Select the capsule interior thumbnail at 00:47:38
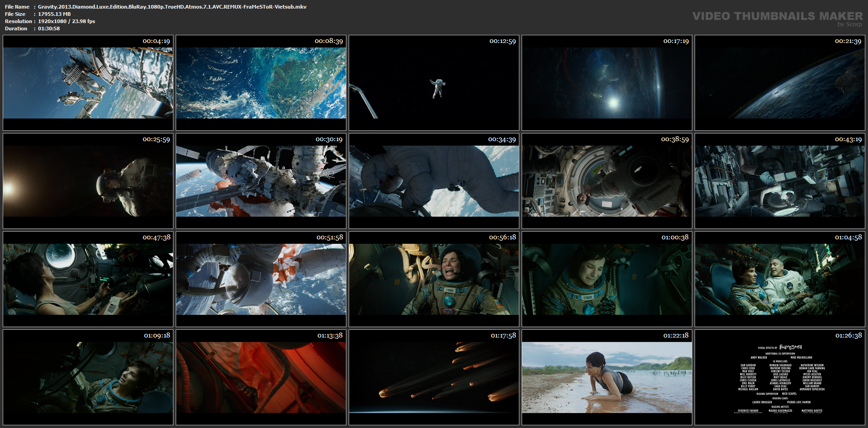The height and width of the screenshot is (428, 868). (x=88, y=279)
